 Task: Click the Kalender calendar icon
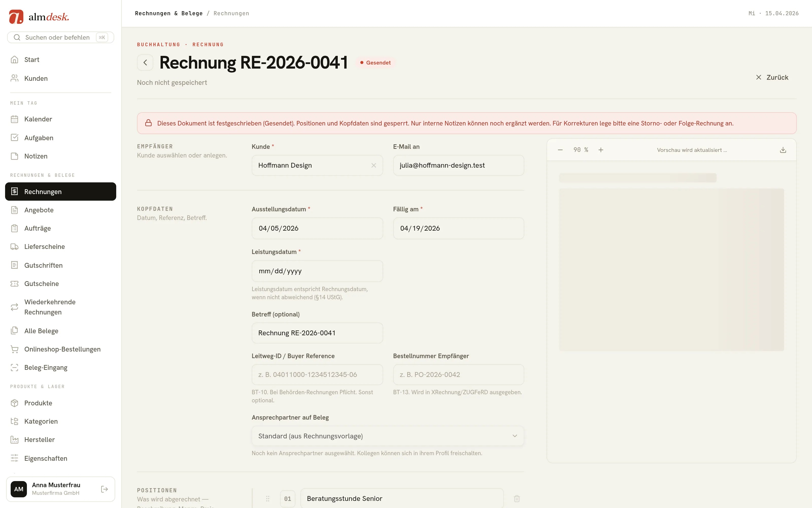tap(14, 119)
